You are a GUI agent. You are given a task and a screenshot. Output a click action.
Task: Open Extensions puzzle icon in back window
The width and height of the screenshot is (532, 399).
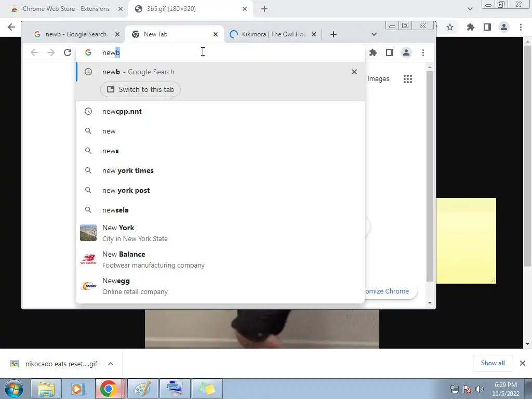pyautogui.click(x=470, y=27)
